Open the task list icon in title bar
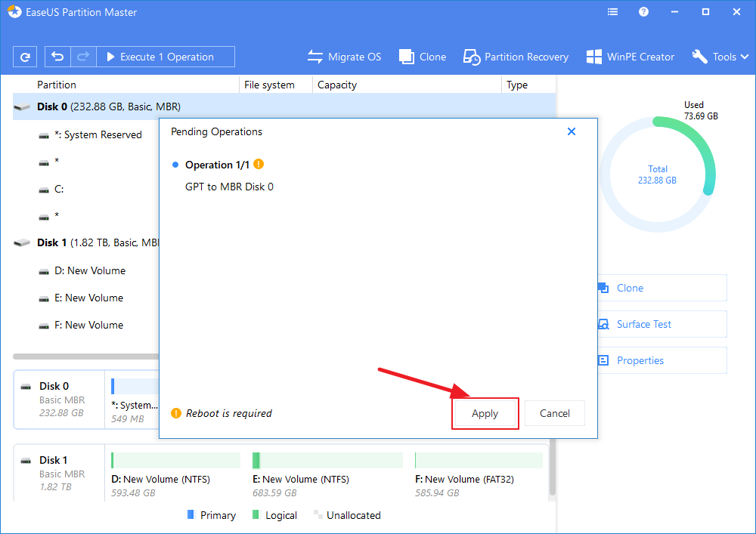Viewport: 756px width, 534px height. [613, 12]
